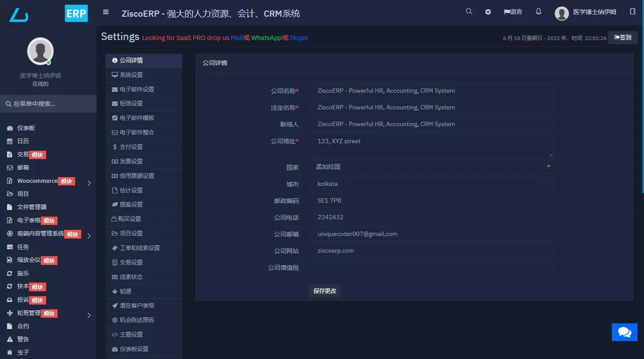Select the 线索状态 settings tab
This screenshot has width=644, height=359.
pyautogui.click(x=144, y=277)
